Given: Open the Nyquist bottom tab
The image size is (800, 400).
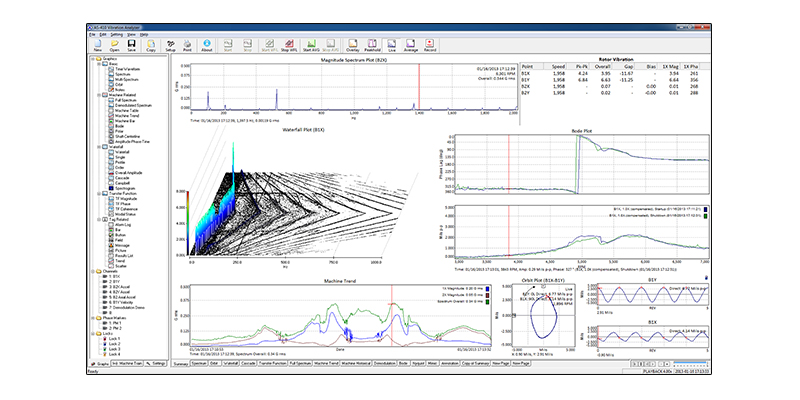Looking at the screenshot, I should pyautogui.click(x=418, y=364).
